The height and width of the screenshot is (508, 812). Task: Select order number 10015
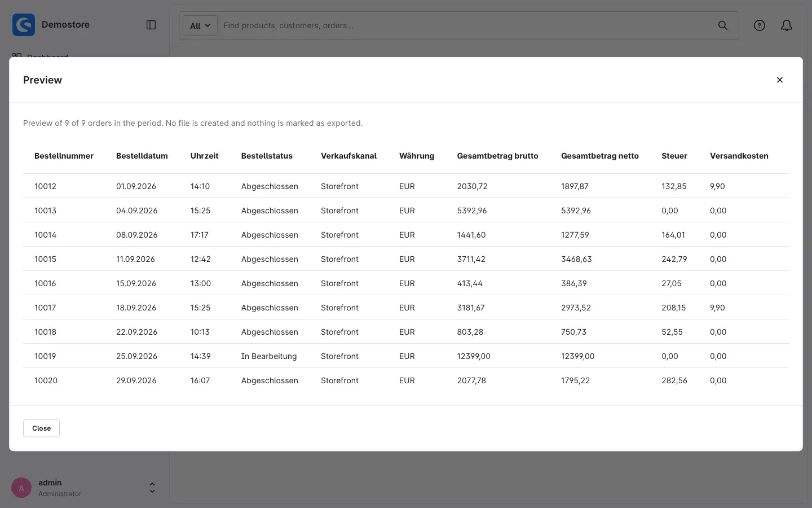click(x=45, y=259)
